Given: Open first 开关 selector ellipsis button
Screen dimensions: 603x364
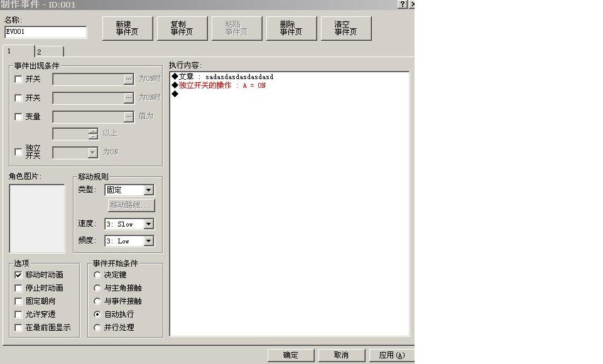Looking at the screenshot, I should pyautogui.click(x=128, y=79).
